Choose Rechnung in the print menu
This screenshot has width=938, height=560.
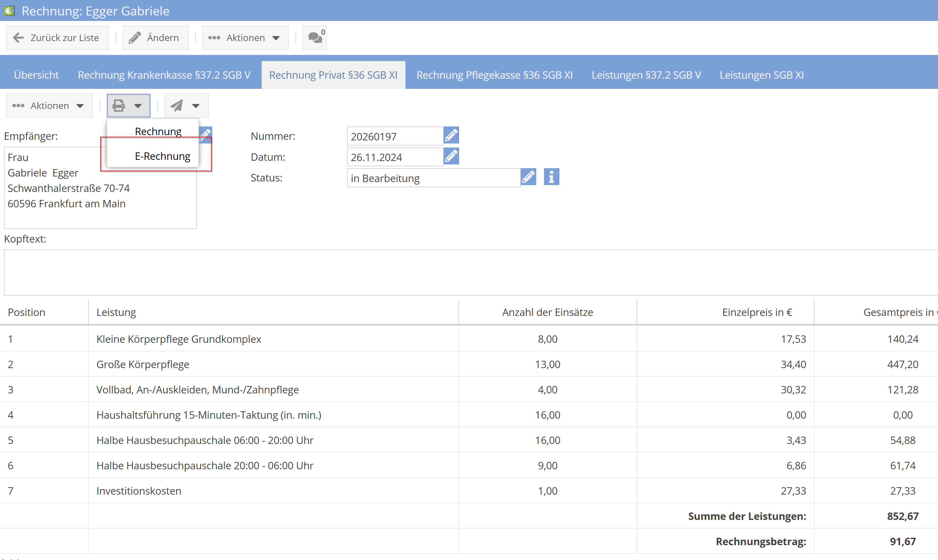(158, 131)
